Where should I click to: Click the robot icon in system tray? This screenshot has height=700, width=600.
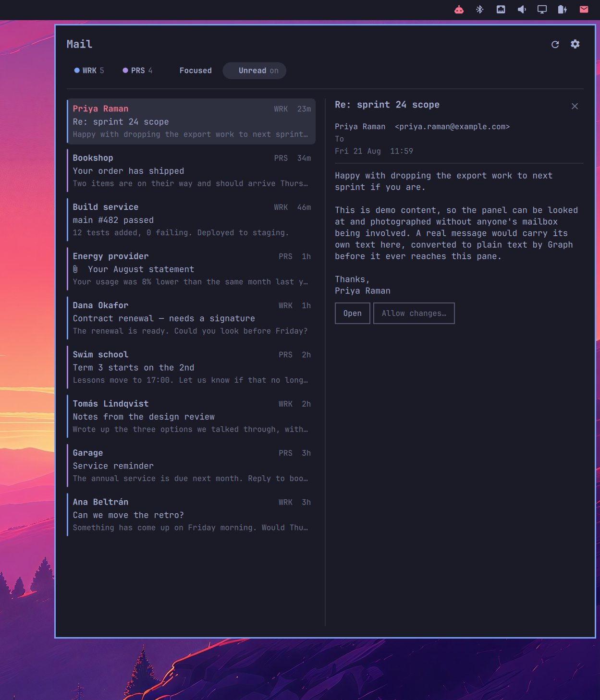click(459, 10)
